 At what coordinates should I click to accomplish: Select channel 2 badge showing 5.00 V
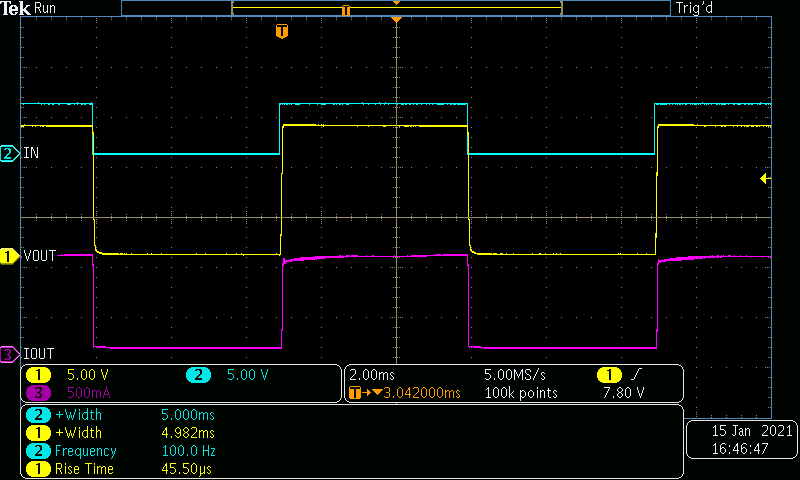[x=198, y=375]
